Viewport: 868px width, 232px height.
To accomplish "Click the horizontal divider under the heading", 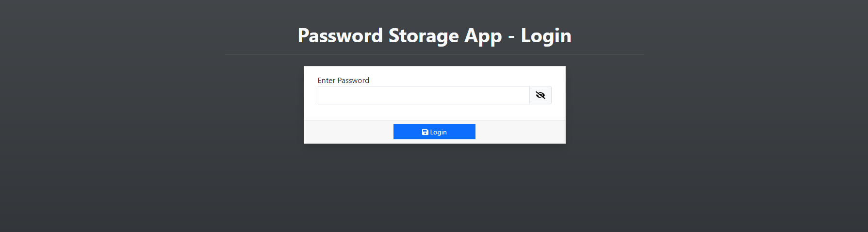I will [x=434, y=54].
